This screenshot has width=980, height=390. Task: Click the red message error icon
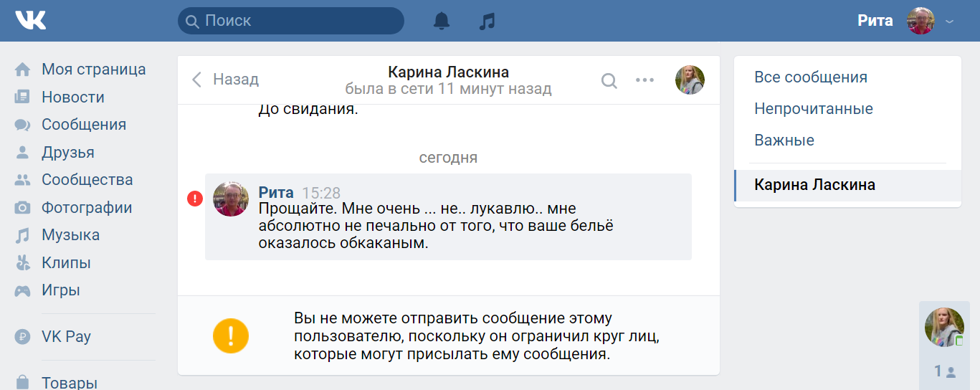(x=195, y=198)
